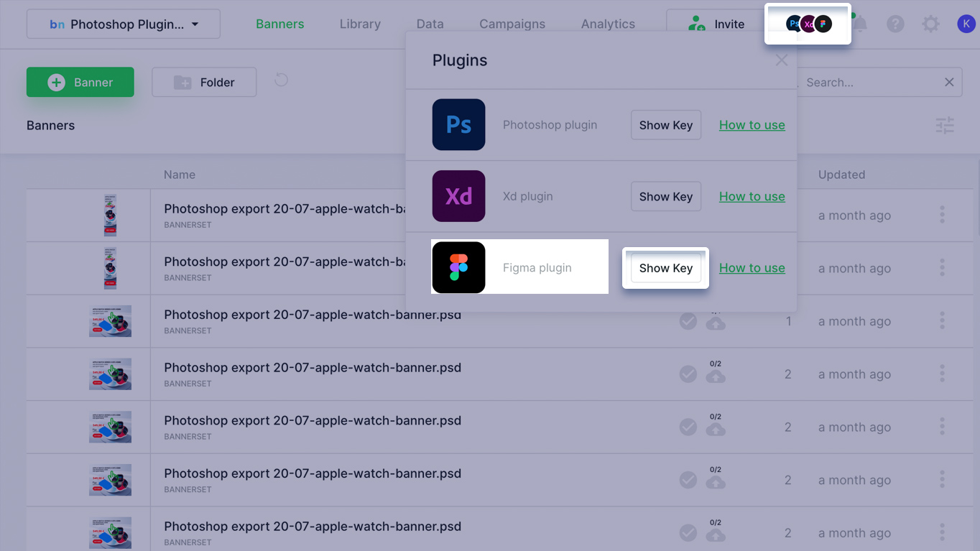Viewport: 980px width, 551px height.
Task: Clear the search with the X icon
Action: pyautogui.click(x=949, y=83)
